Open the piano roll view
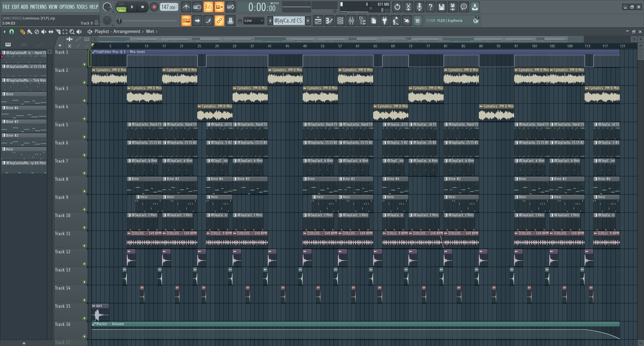644x346 pixels. (x=329, y=21)
